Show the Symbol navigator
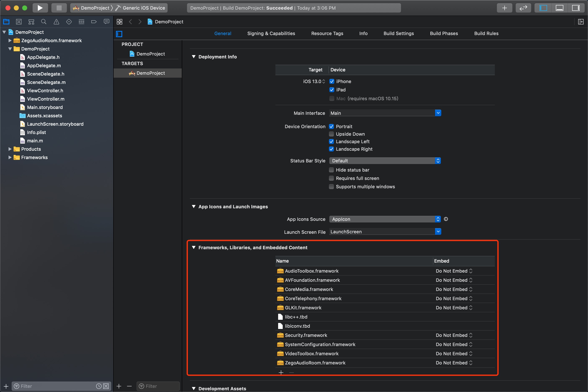This screenshot has height=392, width=588. 31,22
